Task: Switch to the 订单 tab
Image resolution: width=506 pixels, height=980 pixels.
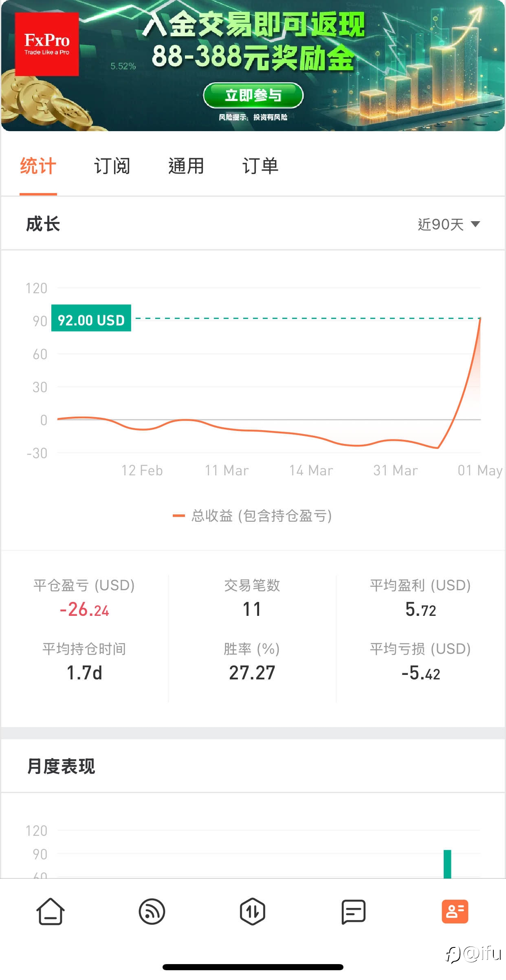Action: coord(260,166)
